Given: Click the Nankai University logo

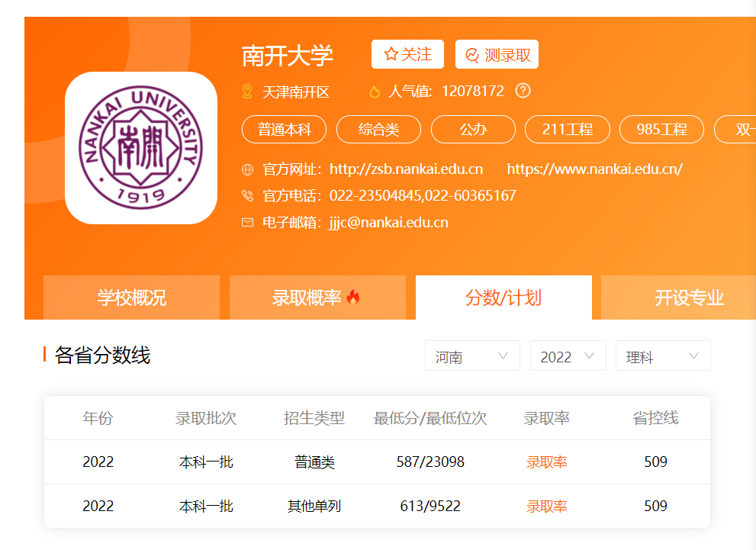Looking at the screenshot, I should 141,148.
